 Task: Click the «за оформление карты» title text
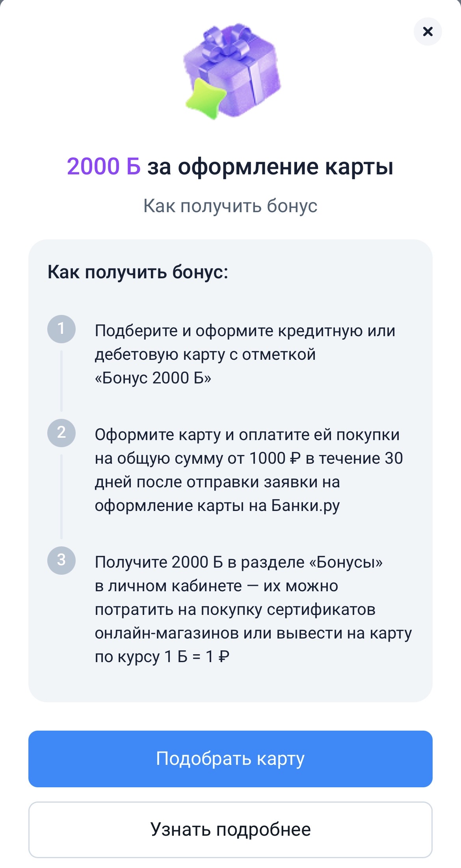[x=270, y=167]
